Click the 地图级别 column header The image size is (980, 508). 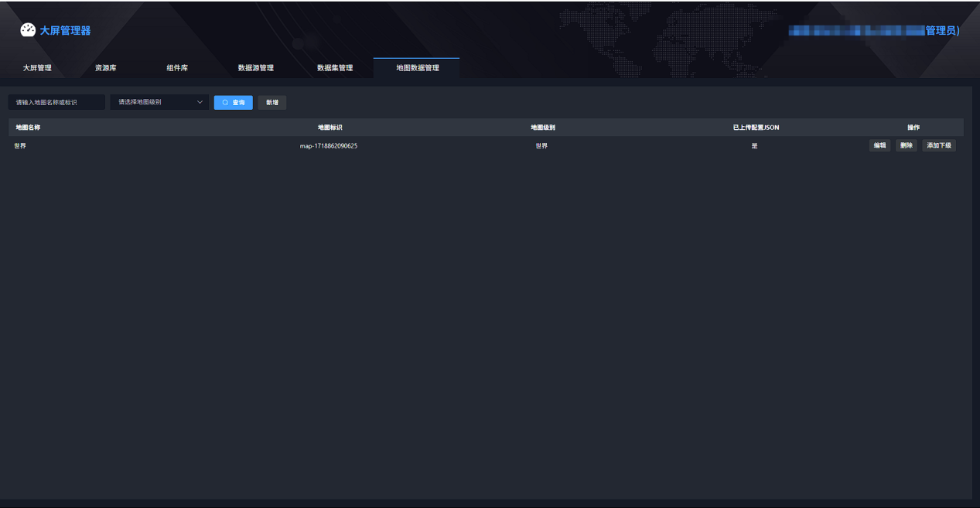coord(542,128)
